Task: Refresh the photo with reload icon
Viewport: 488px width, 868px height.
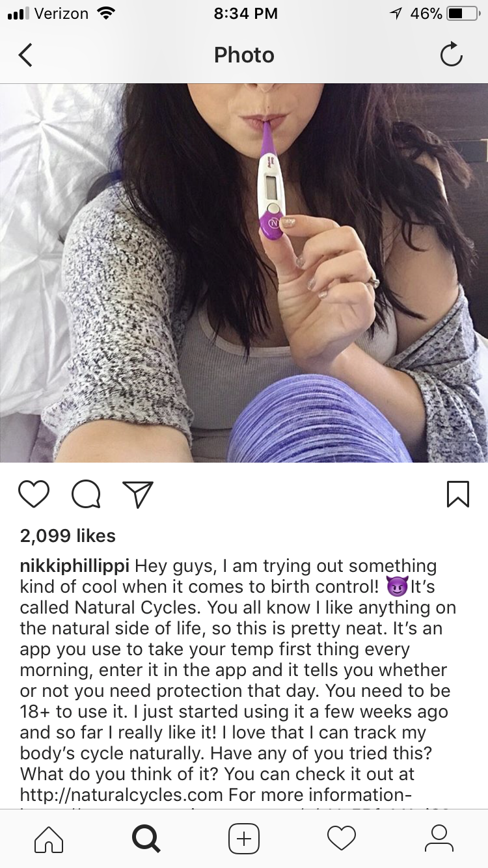Action: (x=451, y=55)
